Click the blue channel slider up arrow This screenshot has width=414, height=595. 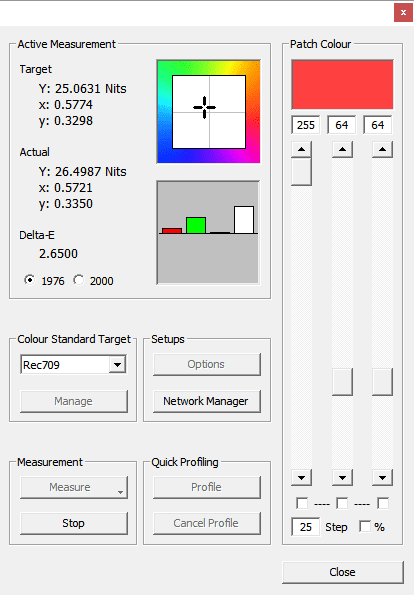click(383, 150)
